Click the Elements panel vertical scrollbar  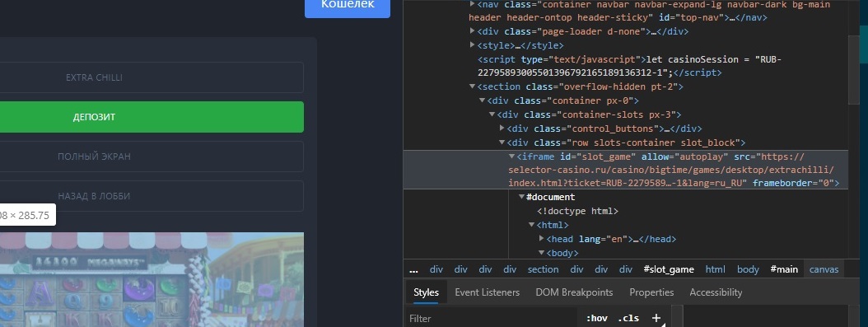click(x=854, y=69)
